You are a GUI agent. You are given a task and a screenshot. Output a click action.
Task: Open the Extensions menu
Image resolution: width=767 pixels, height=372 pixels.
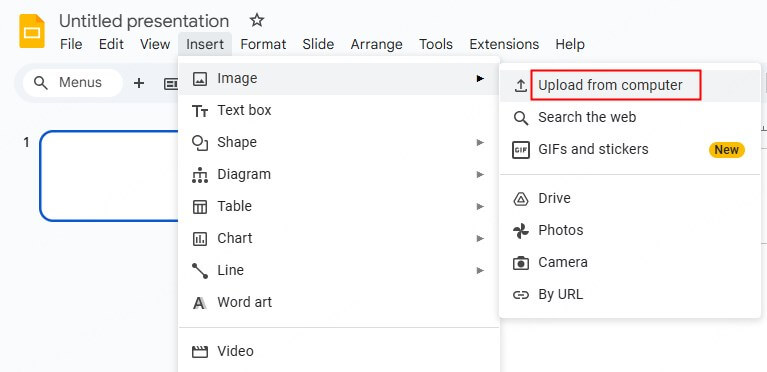point(504,44)
